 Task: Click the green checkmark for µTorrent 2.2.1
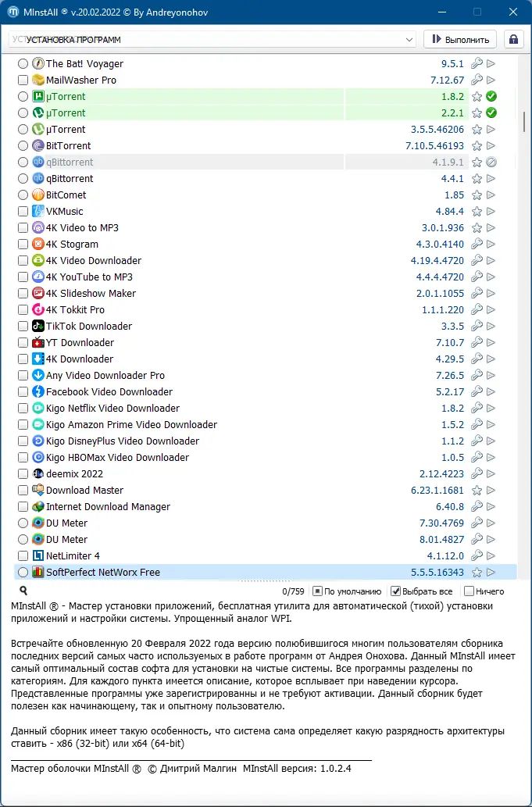(491, 112)
